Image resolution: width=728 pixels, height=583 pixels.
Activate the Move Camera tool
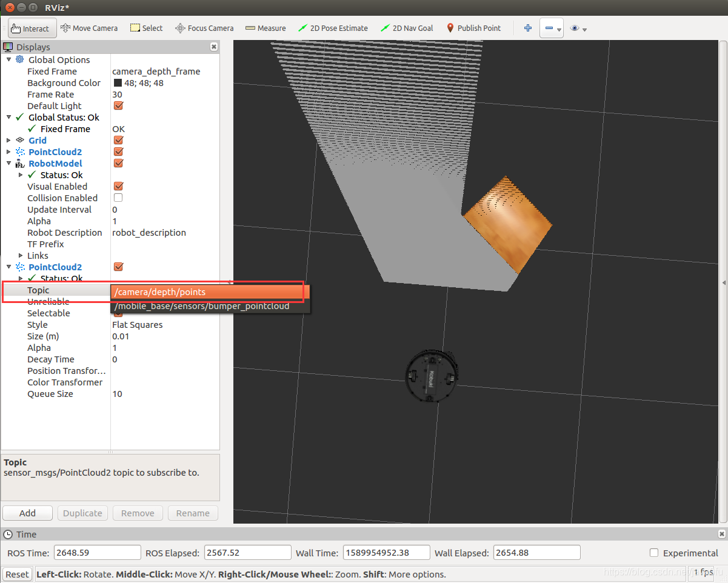89,28
